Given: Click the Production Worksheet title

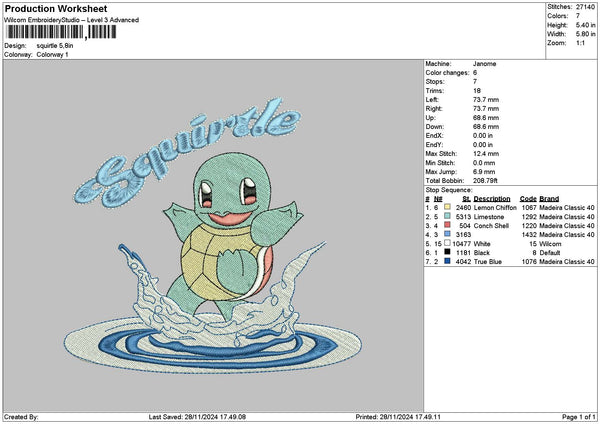Looking at the screenshot, I should point(56,8).
